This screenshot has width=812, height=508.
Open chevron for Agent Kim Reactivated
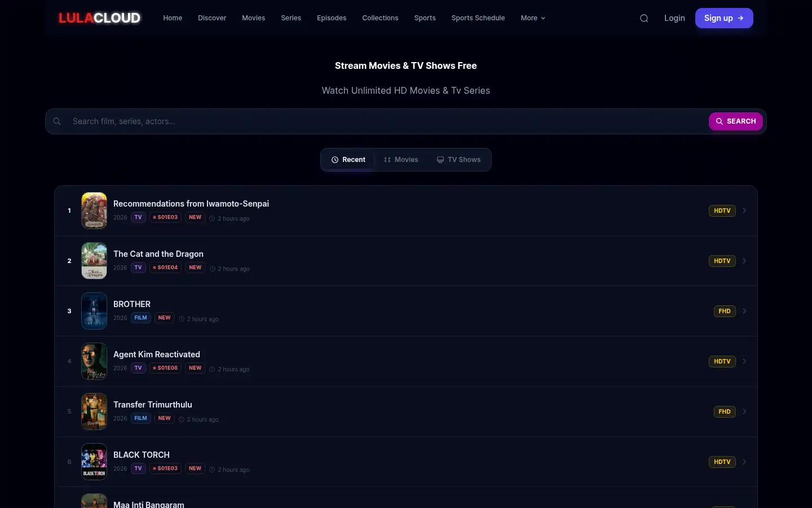point(744,361)
